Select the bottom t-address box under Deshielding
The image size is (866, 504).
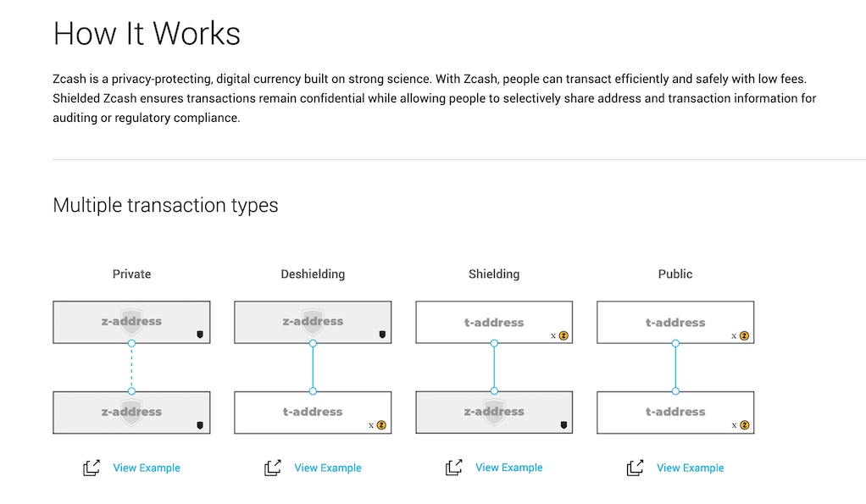(313, 413)
